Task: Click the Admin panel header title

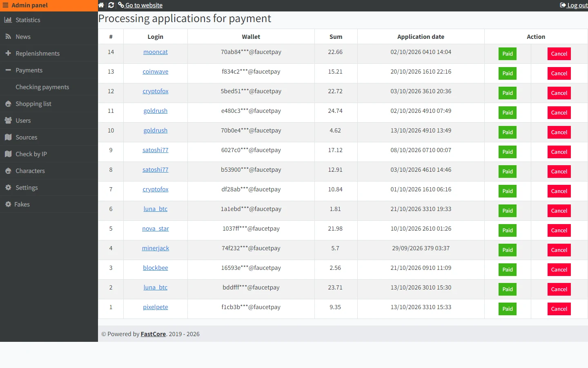Action: pyautogui.click(x=29, y=5)
